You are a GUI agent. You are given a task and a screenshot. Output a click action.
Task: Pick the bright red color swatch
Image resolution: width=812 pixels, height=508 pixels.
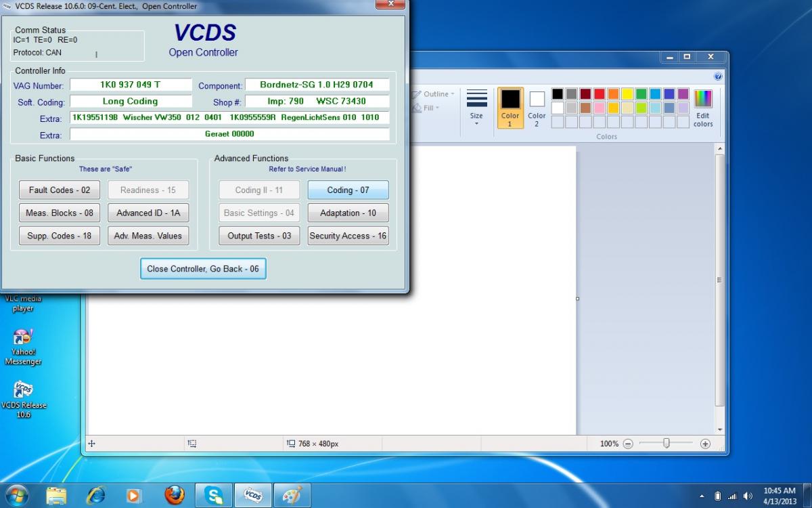pos(600,94)
